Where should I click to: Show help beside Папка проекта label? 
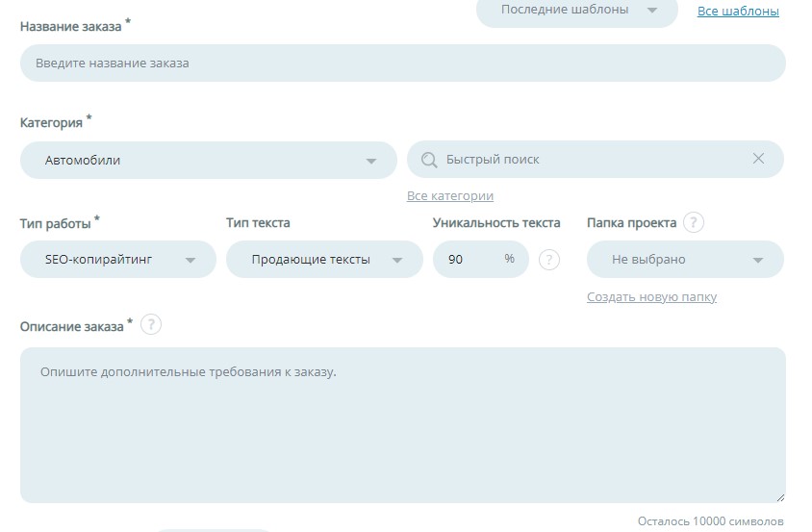(694, 223)
